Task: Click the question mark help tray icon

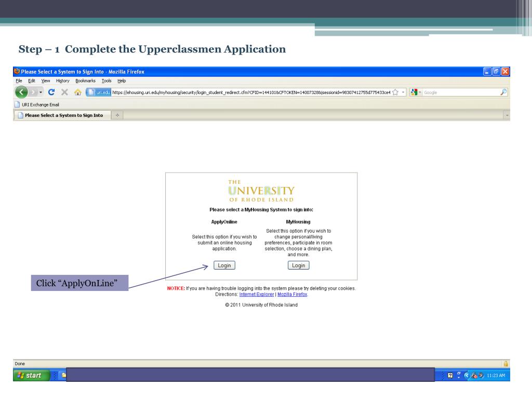Action: tap(450, 375)
